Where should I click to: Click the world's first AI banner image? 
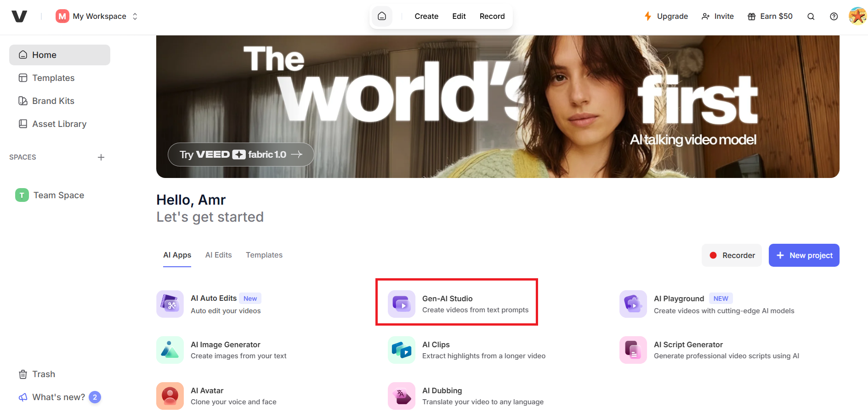pyautogui.click(x=498, y=107)
